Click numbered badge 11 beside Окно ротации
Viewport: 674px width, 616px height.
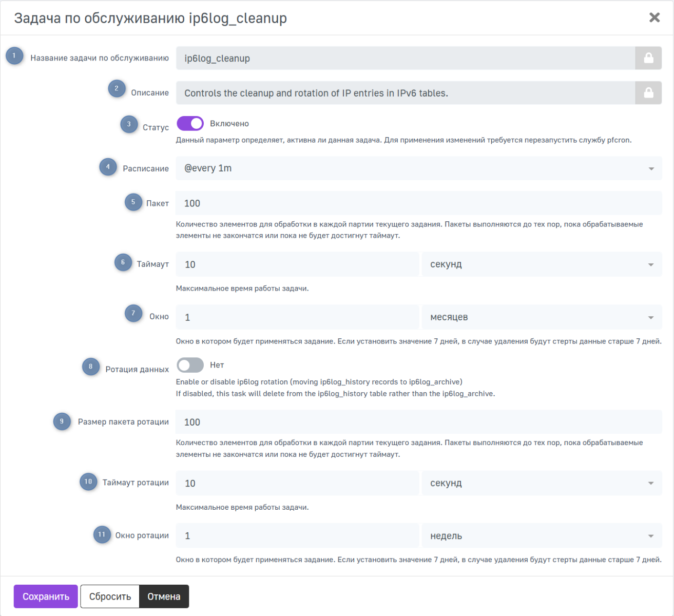[102, 534]
